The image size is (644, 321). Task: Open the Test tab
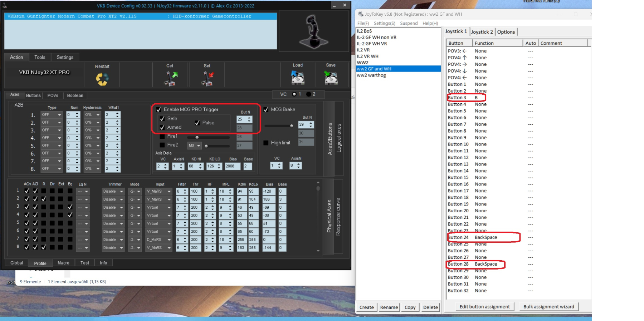click(x=85, y=263)
